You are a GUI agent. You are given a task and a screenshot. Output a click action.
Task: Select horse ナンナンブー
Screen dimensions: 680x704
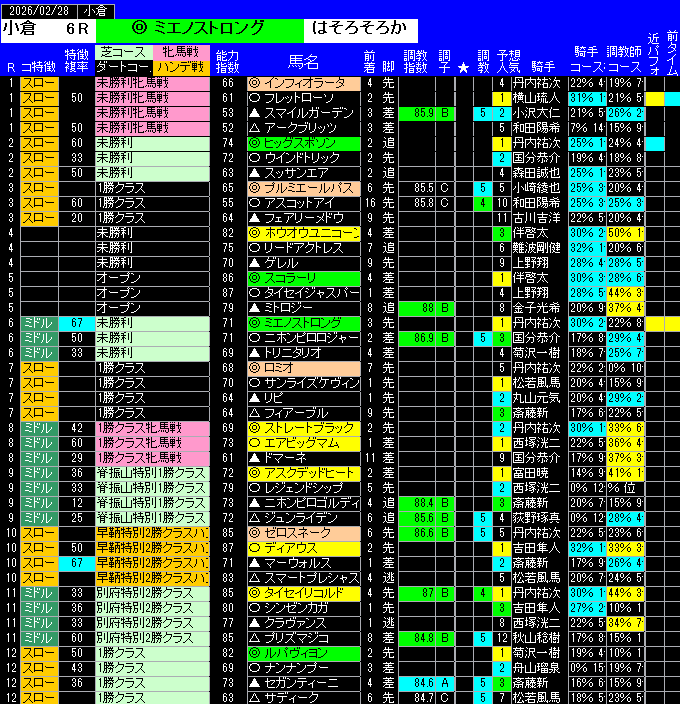click(304, 668)
